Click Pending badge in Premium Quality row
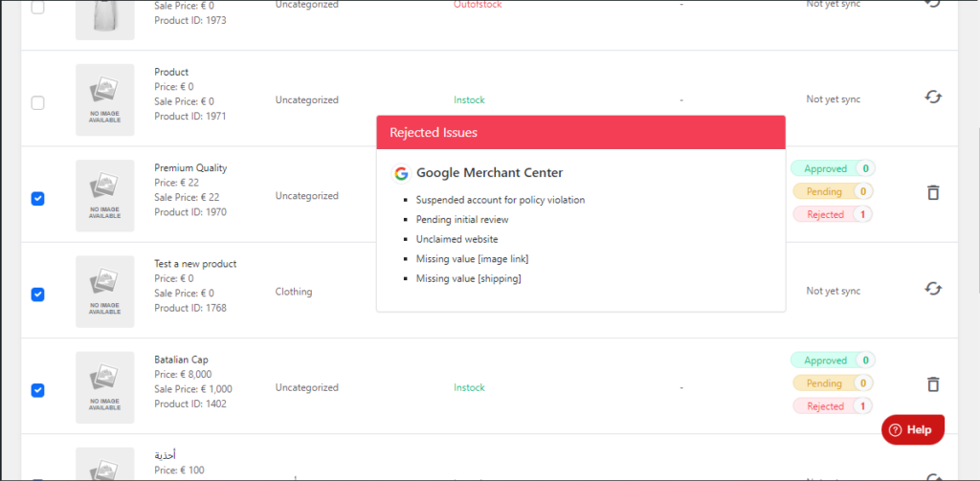 click(x=833, y=191)
